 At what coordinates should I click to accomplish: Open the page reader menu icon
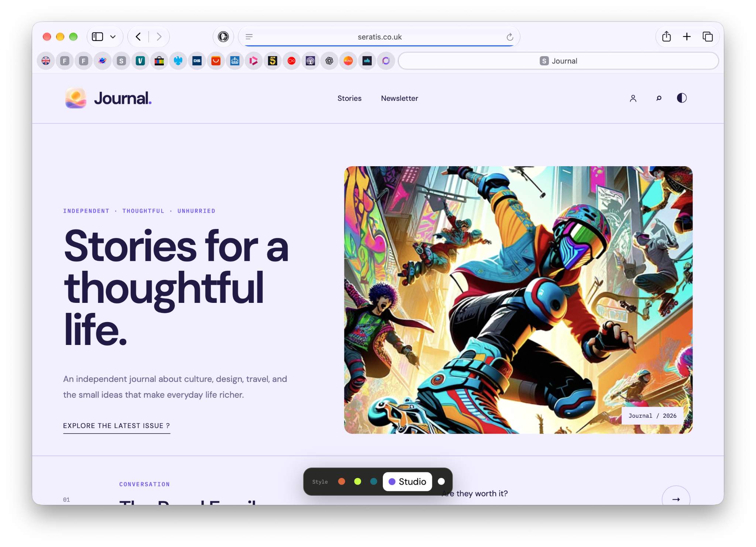click(x=249, y=37)
